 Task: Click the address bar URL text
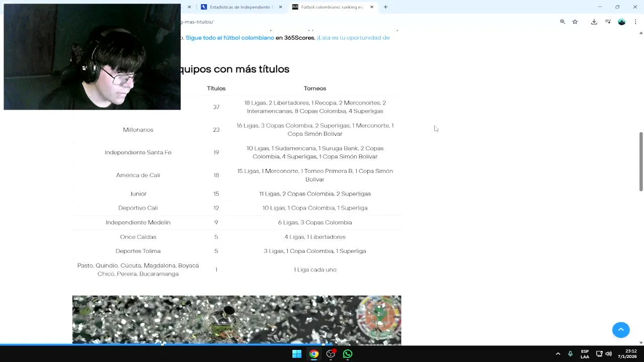pos(197,22)
